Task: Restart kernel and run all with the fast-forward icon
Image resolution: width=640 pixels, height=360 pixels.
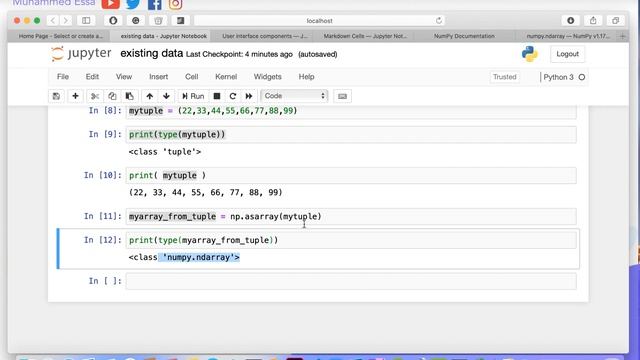Action: [249, 96]
